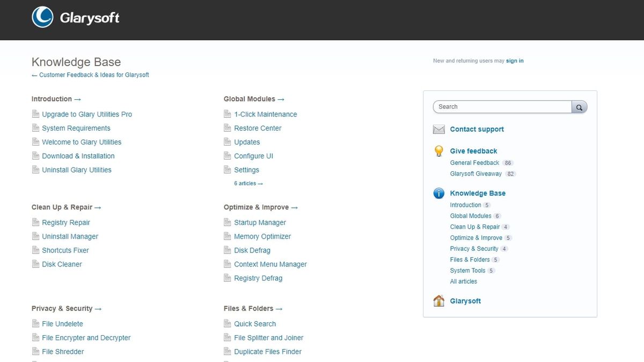This screenshot has height=362, width=644.
Task: Expand the Introduction category heading
Action: click(56, 99)
